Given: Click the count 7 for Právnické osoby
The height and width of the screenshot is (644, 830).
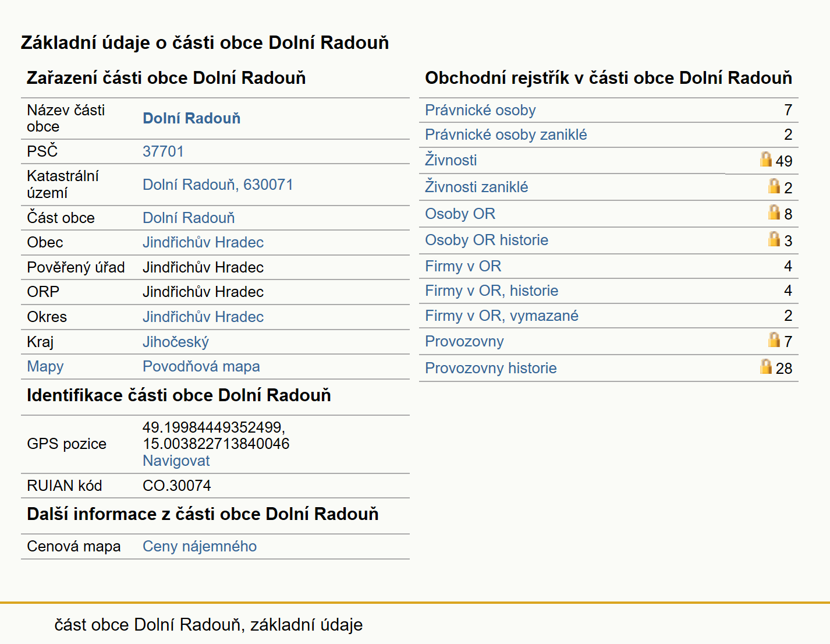Looking at the screenshot, I should (788, 110).
